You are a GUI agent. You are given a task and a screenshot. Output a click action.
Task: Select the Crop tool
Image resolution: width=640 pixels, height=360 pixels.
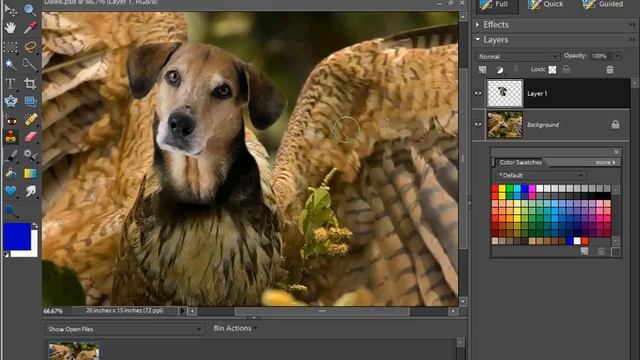[30, 83]
